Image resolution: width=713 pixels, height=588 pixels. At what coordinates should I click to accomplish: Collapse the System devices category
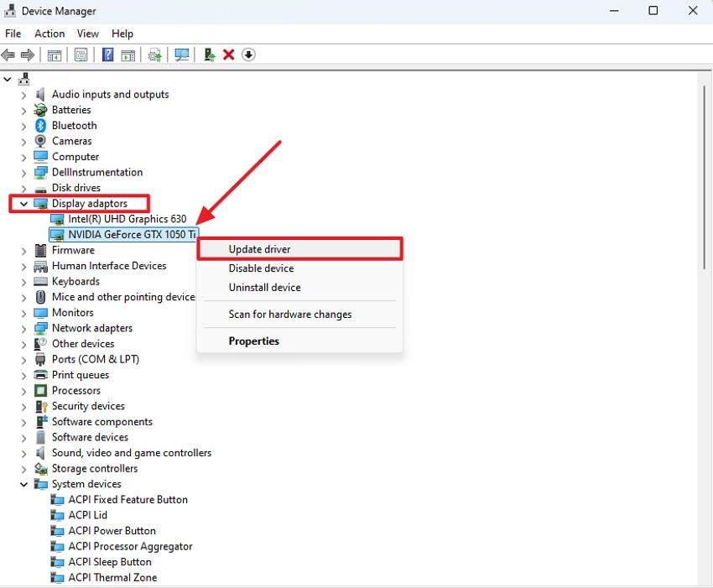point(23,483)
